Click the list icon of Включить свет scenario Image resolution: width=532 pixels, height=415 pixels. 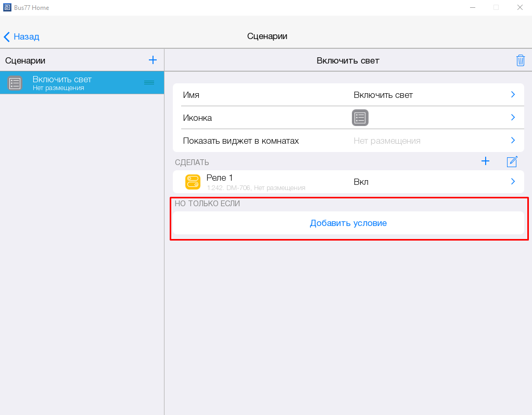(x=15, y=83)
